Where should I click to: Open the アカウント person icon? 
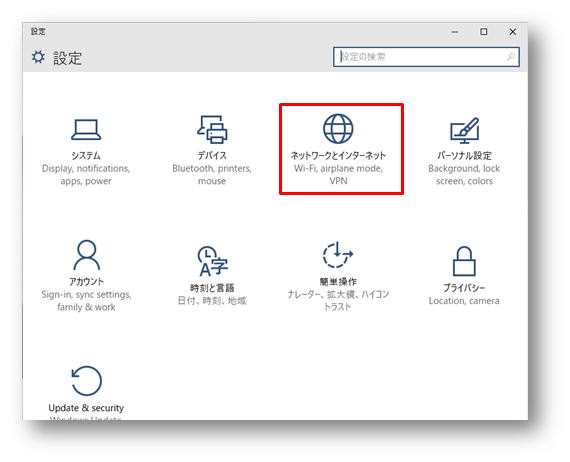[86, 255]
